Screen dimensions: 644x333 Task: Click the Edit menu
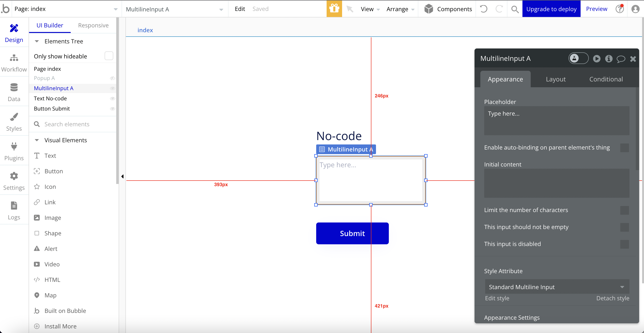point(240,9)
